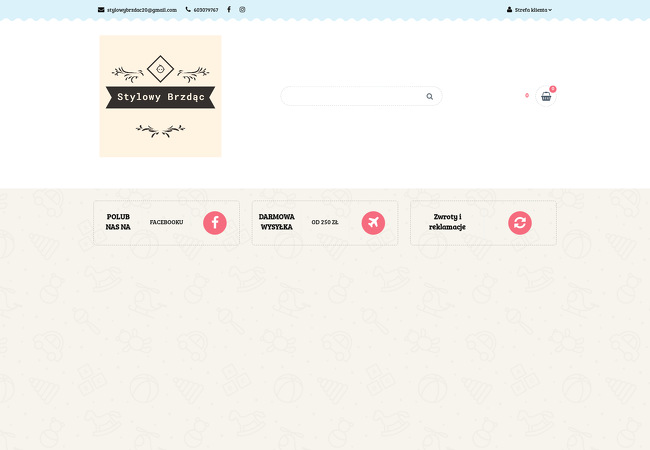This screenshot has height=450, width=650.
Task: Click the envelope email icon
Action: tap(101, 10)
